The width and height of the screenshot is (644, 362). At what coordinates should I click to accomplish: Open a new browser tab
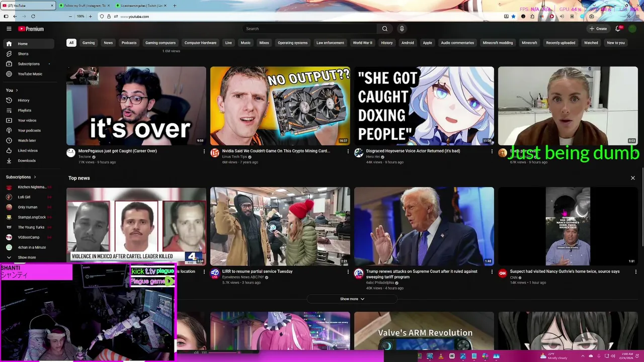175,6
